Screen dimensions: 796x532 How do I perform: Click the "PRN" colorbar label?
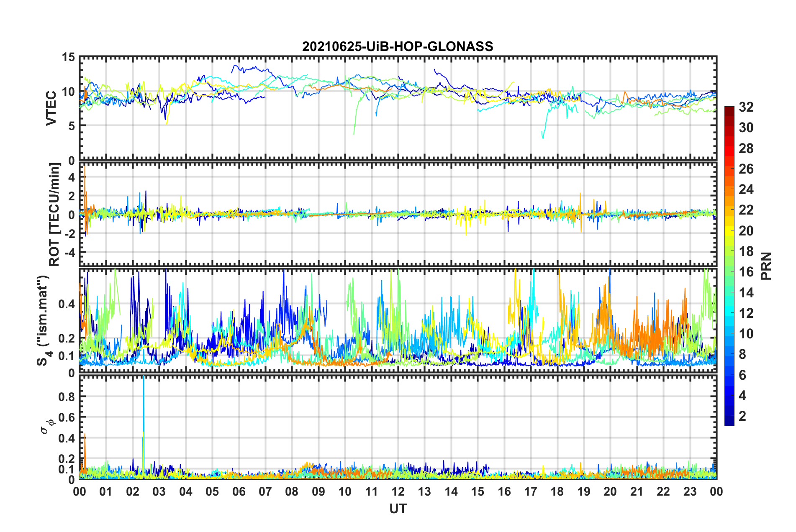click(766, 266)
